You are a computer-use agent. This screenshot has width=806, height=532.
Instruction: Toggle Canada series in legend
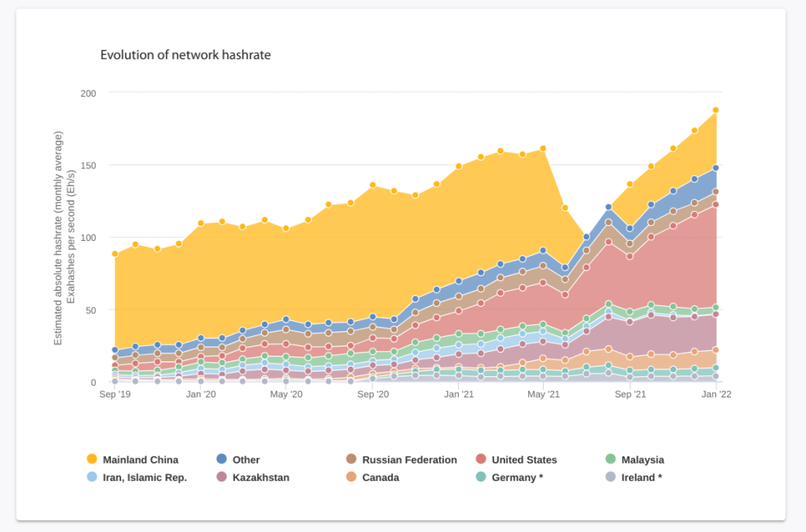pos(372,477)
